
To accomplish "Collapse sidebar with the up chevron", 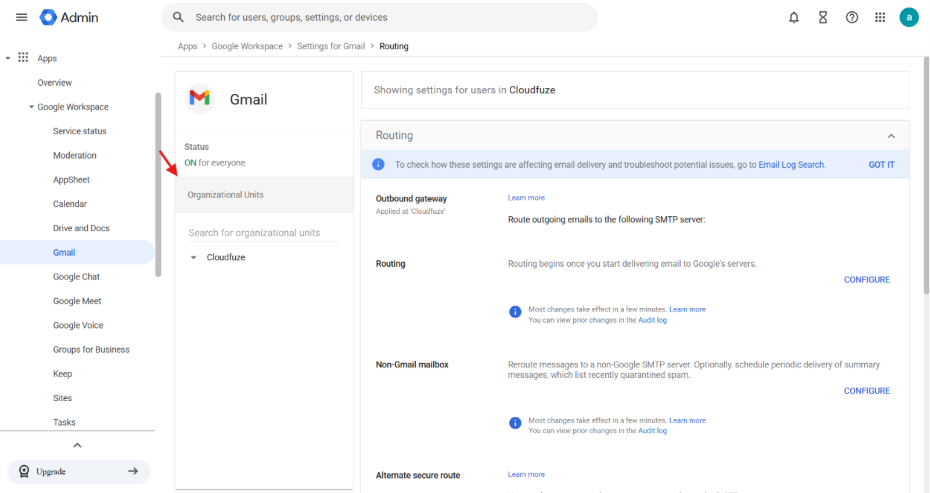I will pos(77,445).
